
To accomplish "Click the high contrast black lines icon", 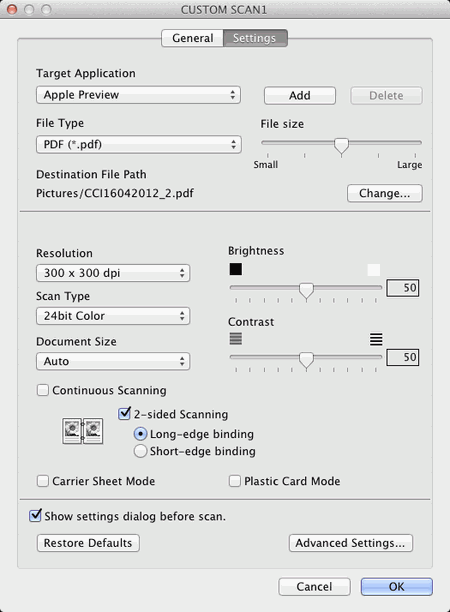I will (x=376, y=339).
